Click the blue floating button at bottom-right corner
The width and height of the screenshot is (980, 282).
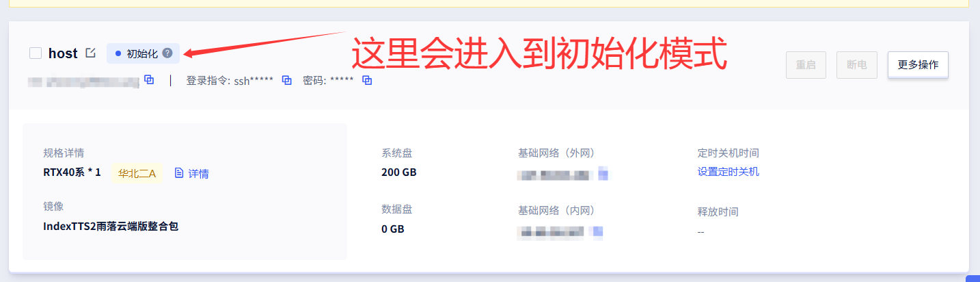coord(973,279)
